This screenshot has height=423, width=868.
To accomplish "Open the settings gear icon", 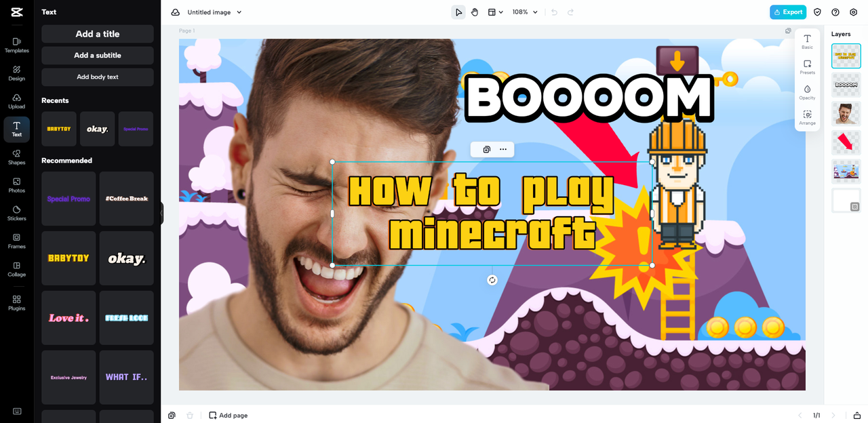I will (x=854, y=12).
